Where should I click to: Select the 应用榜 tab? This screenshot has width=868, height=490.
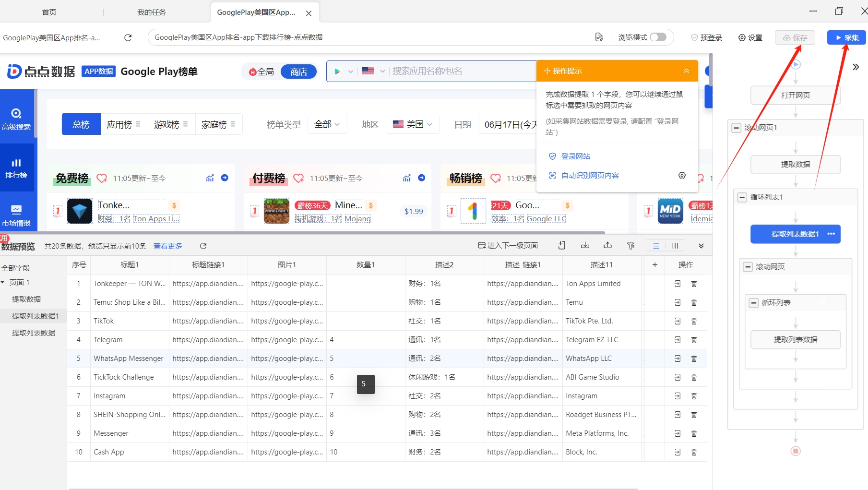coord(124,124)
